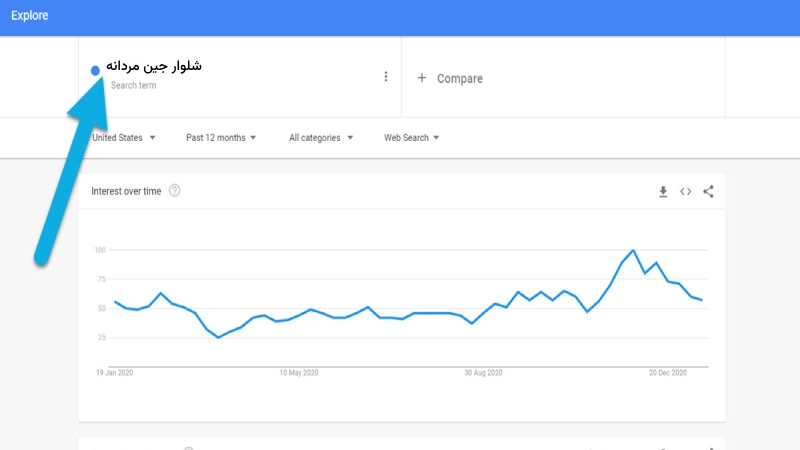The image size is (800, 450).
Task: Expand the Past 12 months time filter
Action: [221, 138]
